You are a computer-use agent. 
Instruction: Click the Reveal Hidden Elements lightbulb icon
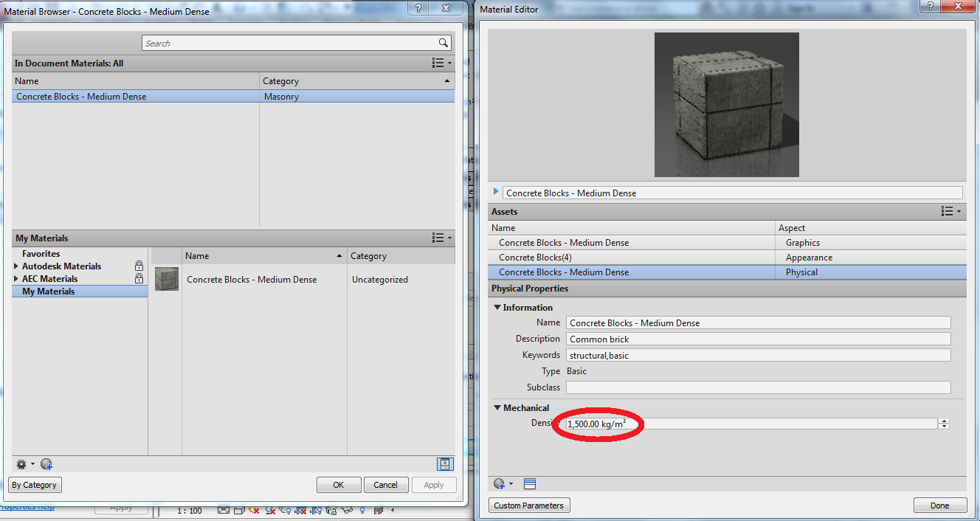(362, 511)
